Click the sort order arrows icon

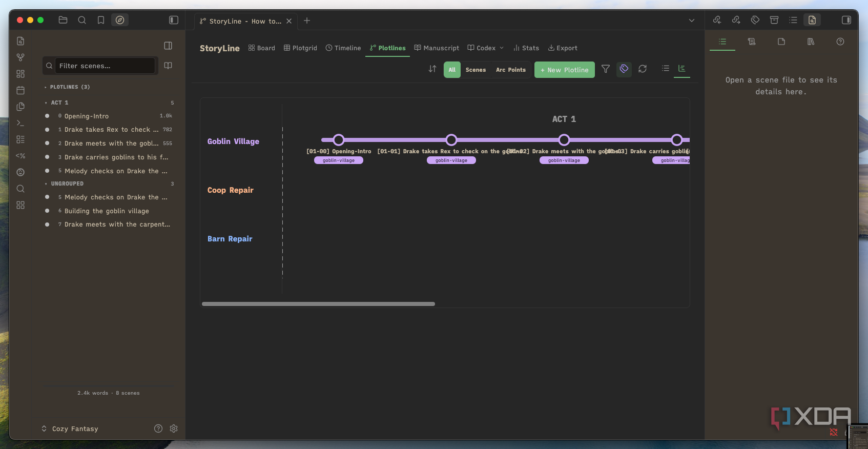(432, 69)
